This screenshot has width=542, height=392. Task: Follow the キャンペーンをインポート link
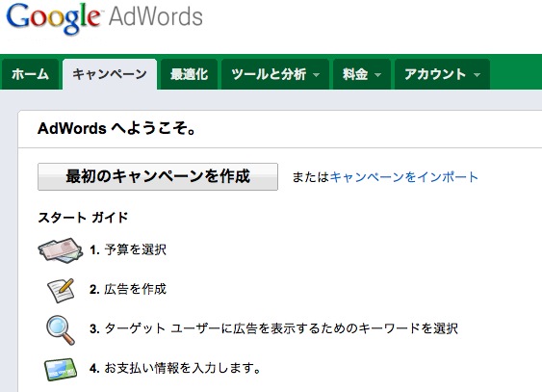(x=403, y=177)
